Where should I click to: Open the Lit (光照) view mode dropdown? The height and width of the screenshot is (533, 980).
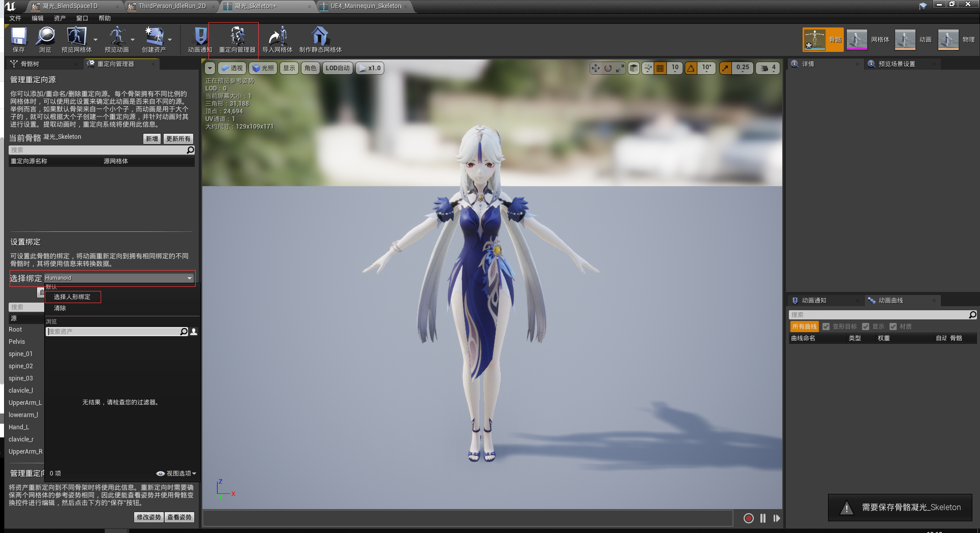click(263, 68)
